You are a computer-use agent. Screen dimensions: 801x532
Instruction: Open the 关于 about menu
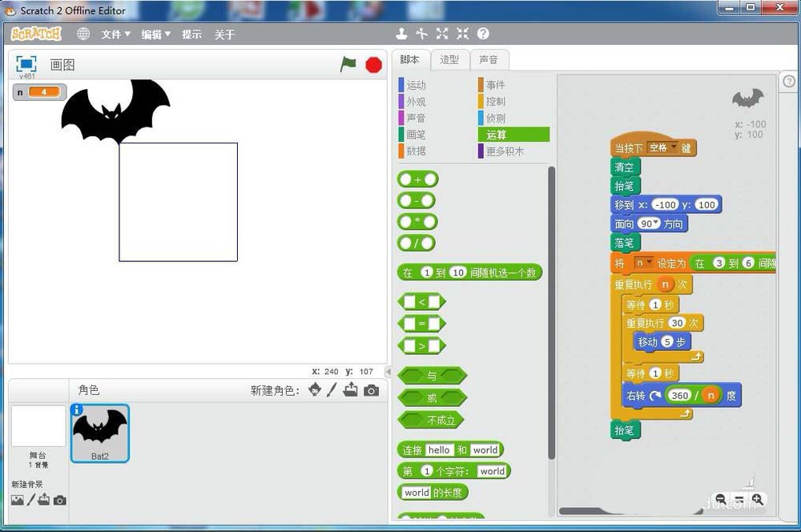coord(225,34)
